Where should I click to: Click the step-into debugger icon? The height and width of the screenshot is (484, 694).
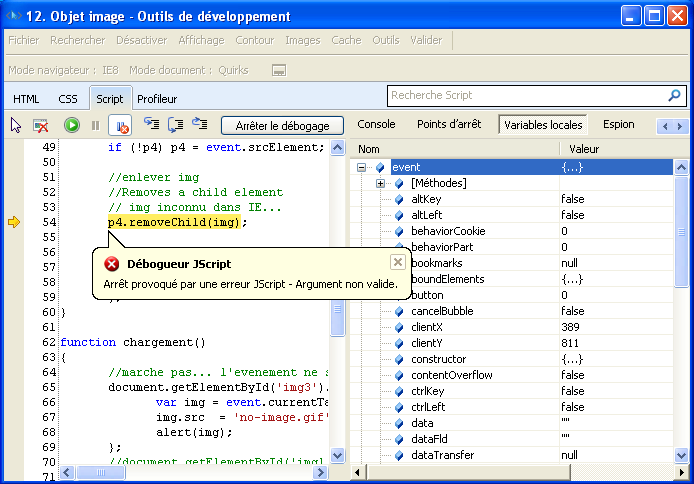click(151, 124)
